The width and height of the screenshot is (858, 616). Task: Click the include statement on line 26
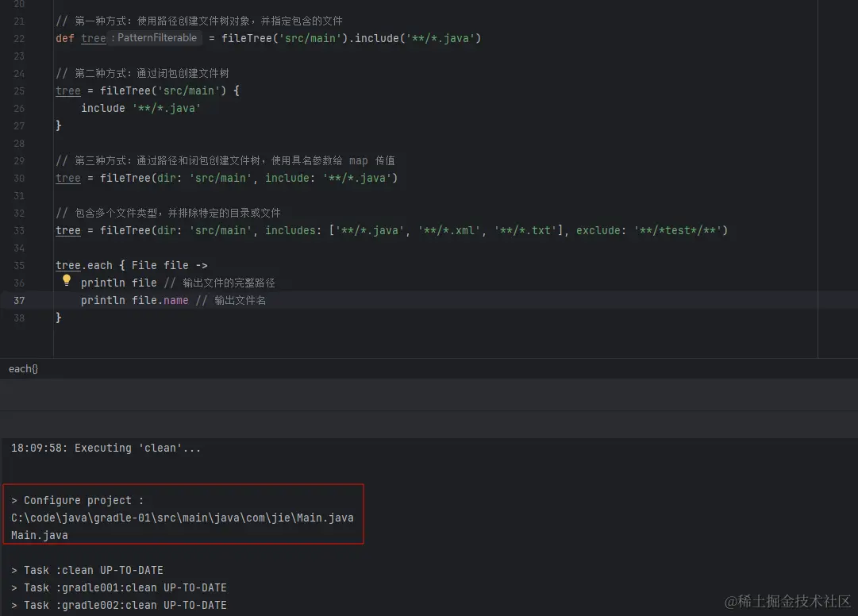click(140, 108)
